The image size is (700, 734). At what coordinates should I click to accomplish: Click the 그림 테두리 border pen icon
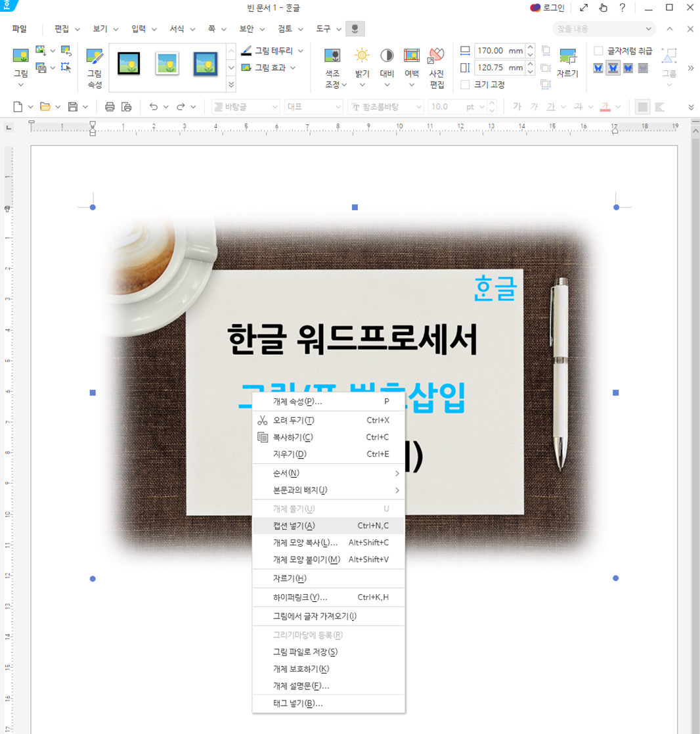[x=246, y=51]
